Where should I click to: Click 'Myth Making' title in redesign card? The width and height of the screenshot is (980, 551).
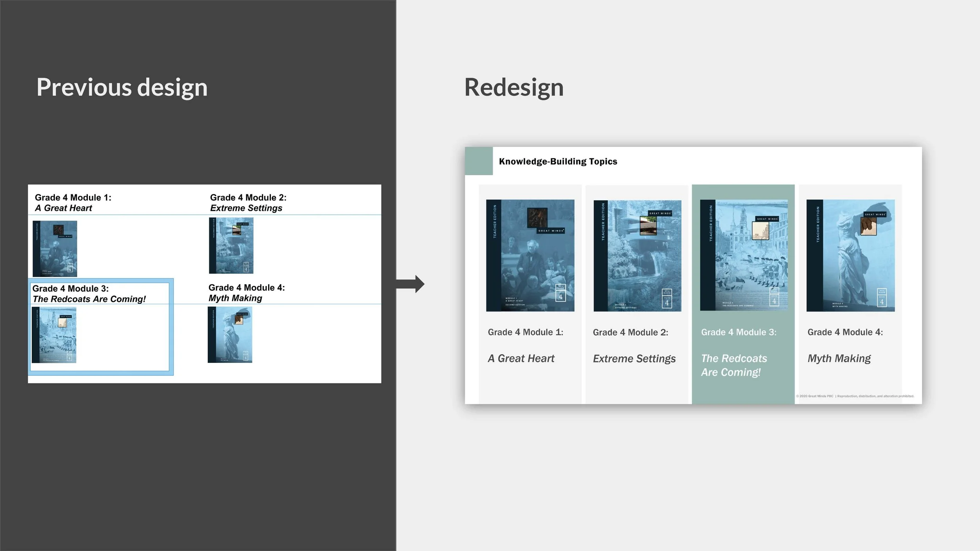pos(839,359)
